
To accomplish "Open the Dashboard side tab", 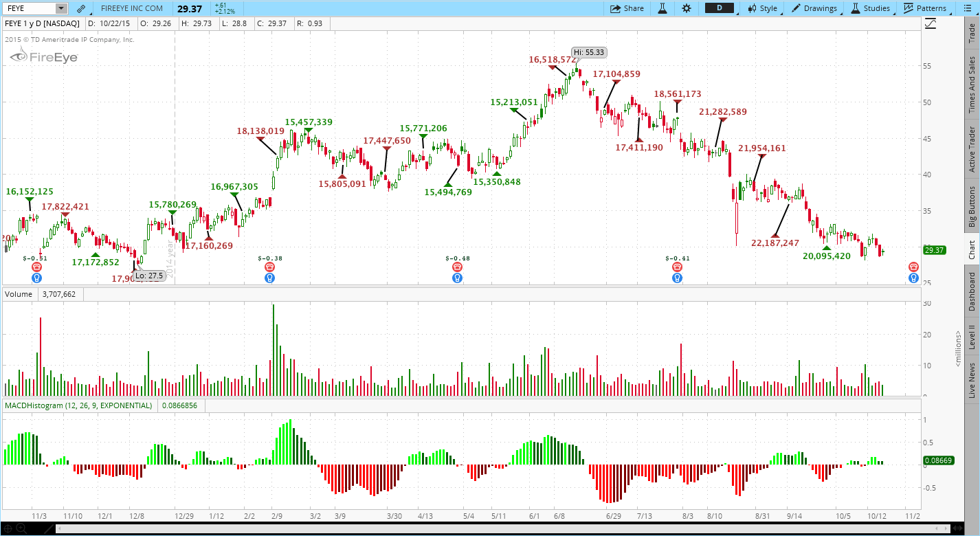I will [x=972, y=291].
